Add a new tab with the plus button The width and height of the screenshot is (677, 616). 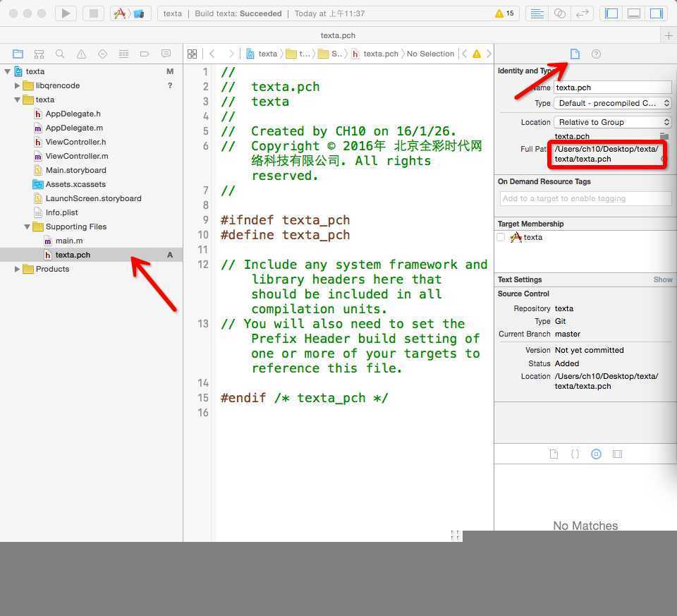click(669, 35)
